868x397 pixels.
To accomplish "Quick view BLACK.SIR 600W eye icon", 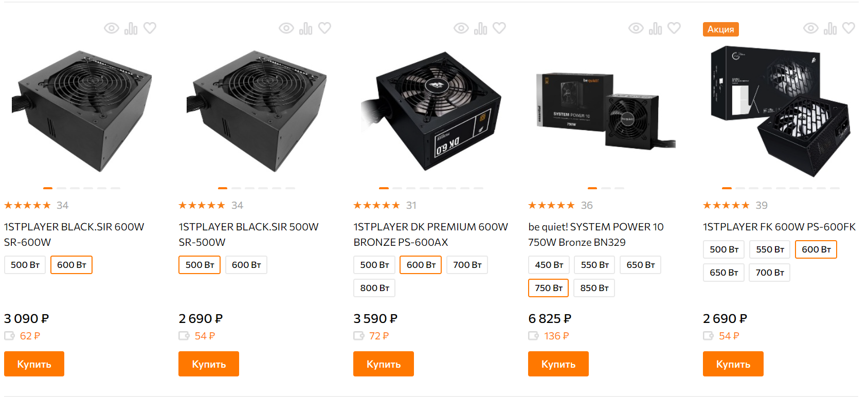I will pos(111,28).
